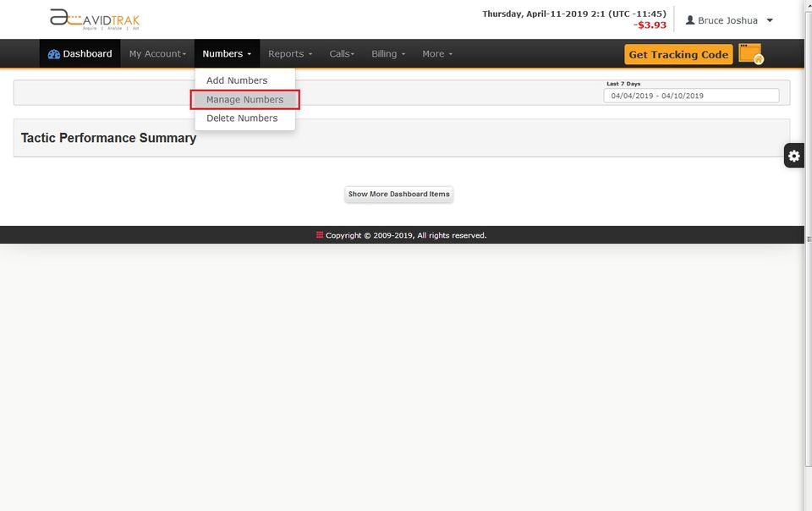The image size is (812, 511).
Task: Click the AvidTrak logo
Action: coord(95,19)
